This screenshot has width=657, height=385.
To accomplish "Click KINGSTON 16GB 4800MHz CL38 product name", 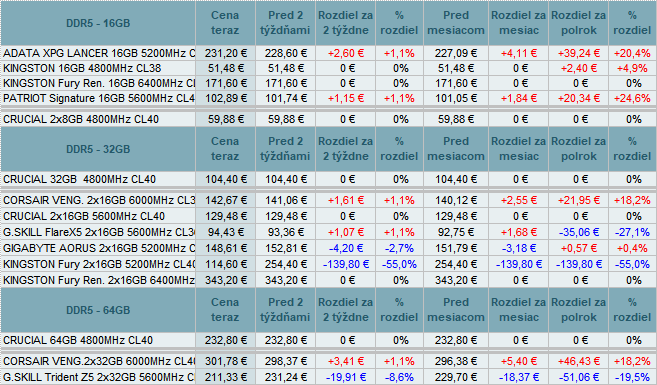I will 82,68.
